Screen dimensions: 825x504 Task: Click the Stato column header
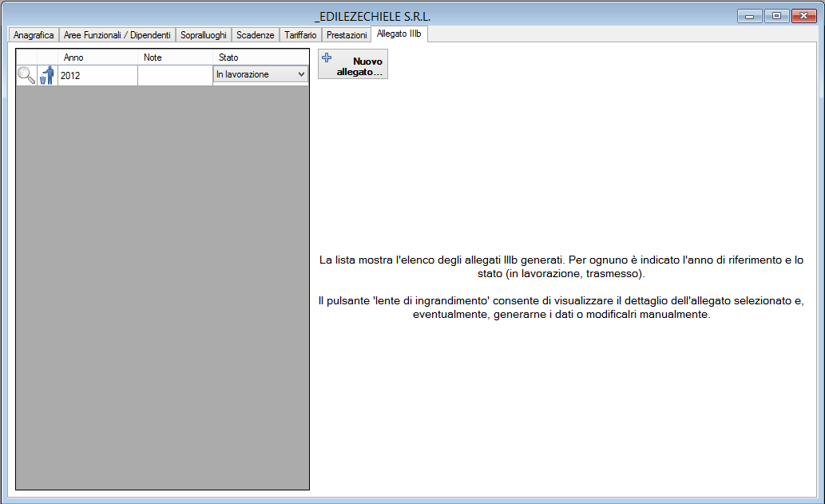coord(261,58)
